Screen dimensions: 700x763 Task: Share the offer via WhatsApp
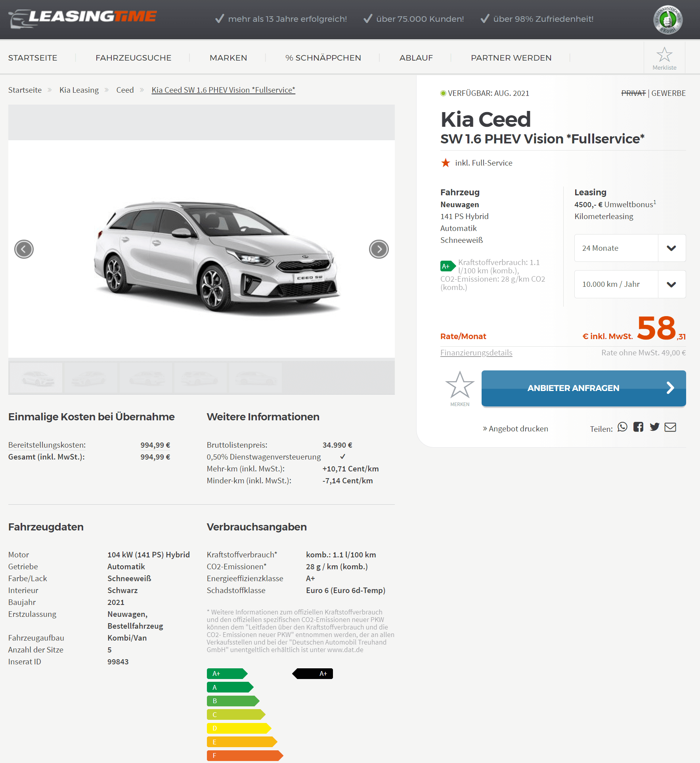click(x=622, y=427)
